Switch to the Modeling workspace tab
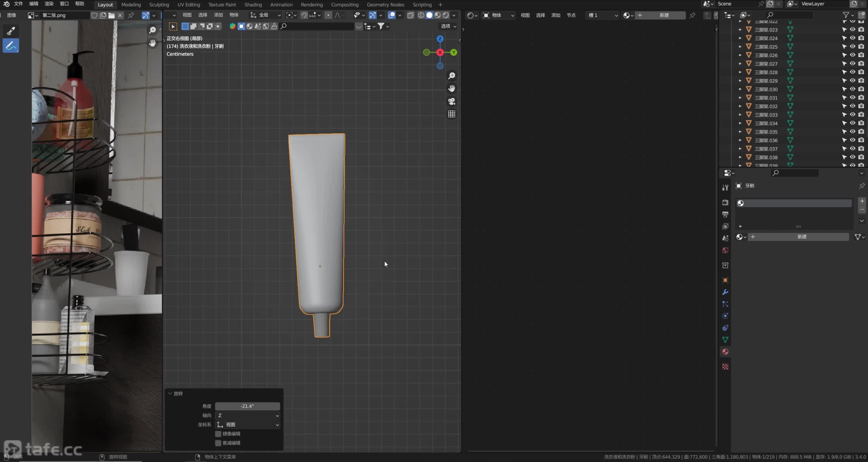The height and width of the screenshot is (462, 868). coord(131,4)
